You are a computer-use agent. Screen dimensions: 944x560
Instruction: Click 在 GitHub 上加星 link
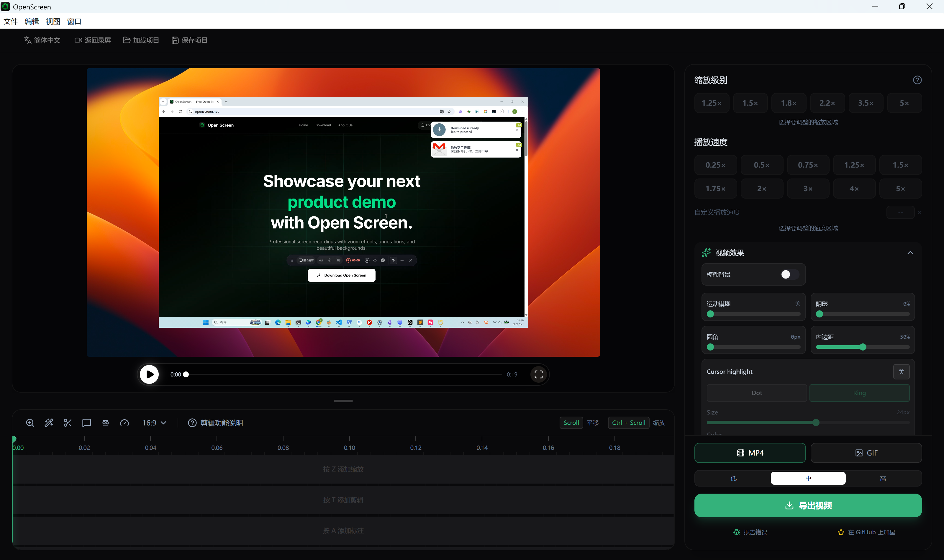(x=866, y=532)
